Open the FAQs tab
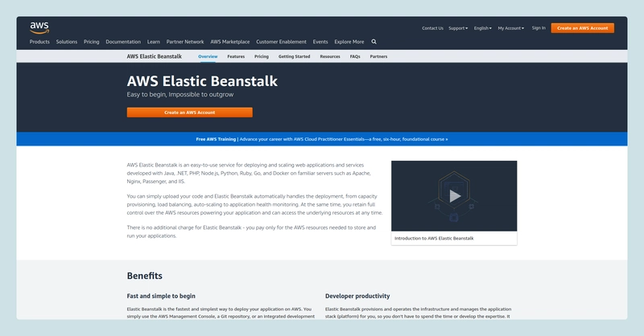The height and width of the screenshot is (336, 644). point(355,56)
